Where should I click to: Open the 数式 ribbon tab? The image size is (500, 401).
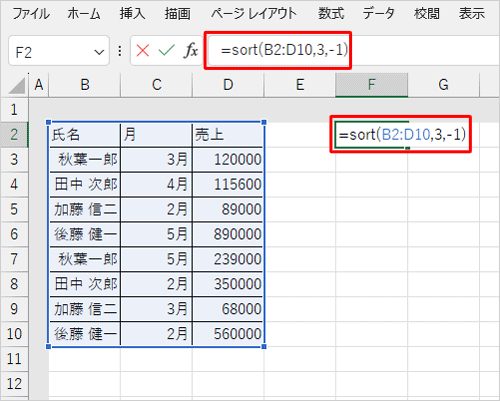point(331,14)
